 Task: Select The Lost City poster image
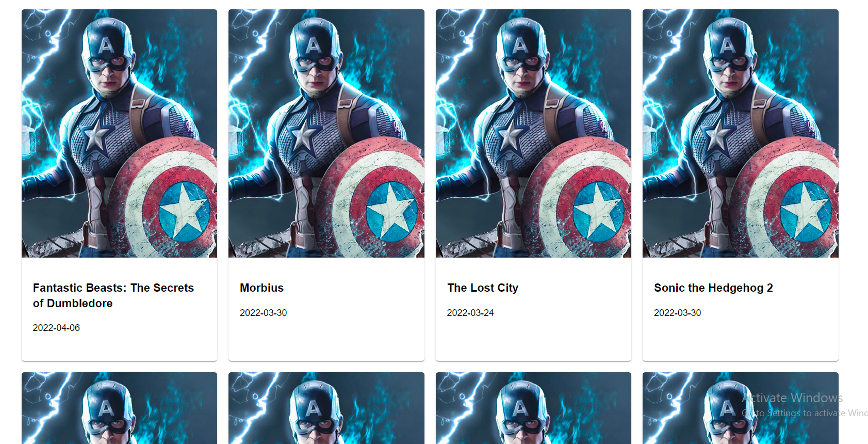[x=533, y=133]
